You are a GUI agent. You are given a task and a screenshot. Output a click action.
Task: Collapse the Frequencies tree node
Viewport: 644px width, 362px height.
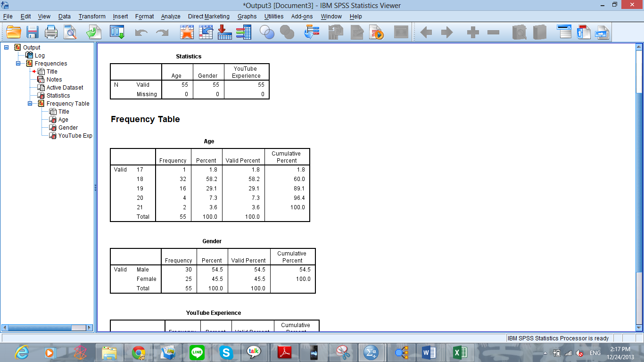[17, 63]
